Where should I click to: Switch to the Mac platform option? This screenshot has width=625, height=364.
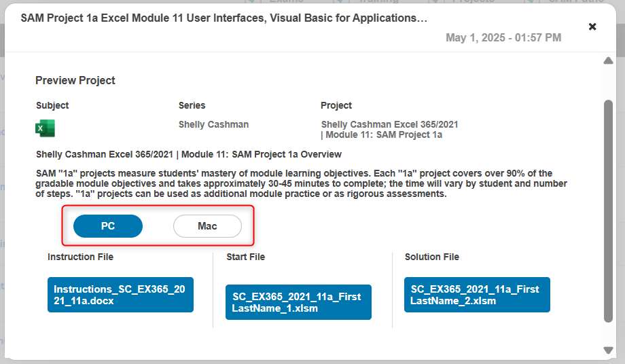pyautogui.click(x=207, y=226)
